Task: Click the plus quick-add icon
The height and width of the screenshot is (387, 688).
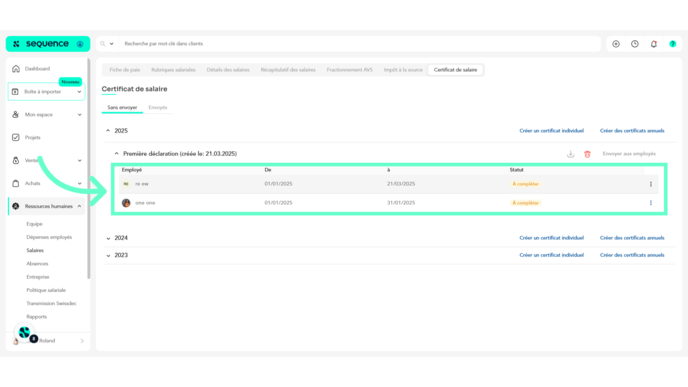Action: click(616, 44)
